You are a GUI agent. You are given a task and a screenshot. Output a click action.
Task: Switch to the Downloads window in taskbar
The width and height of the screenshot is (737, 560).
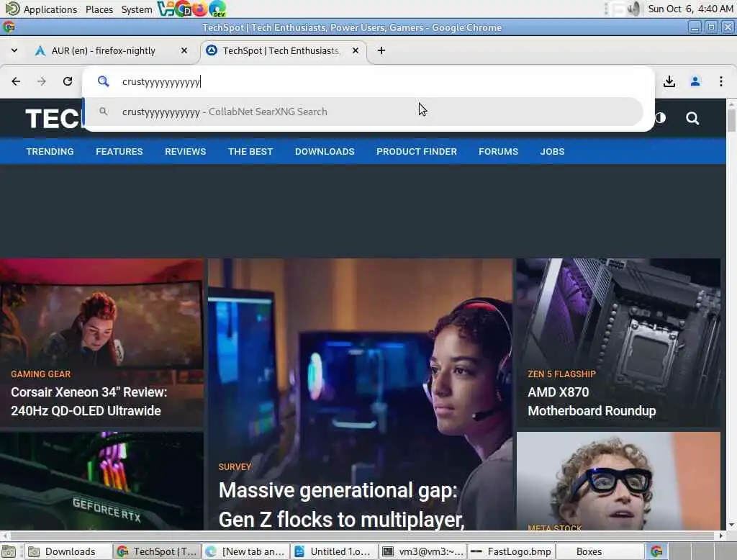[x=68, y=551]
